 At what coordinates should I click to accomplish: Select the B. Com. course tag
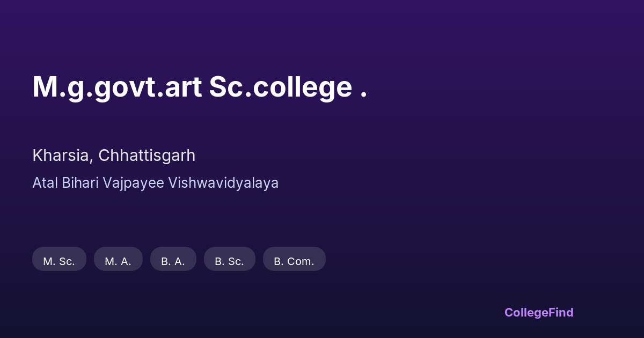pos(294,259)
